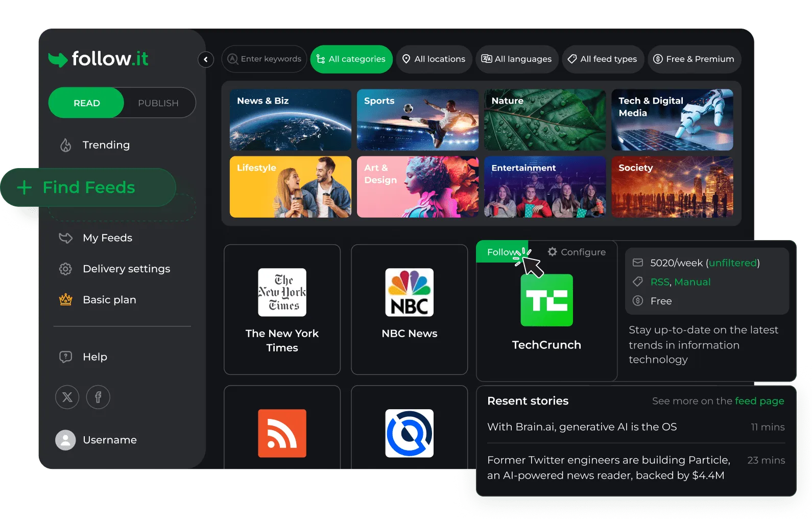Screen dimensions: 812x519
Task: Open The New York Times feed logo
Action: [282, 293]
